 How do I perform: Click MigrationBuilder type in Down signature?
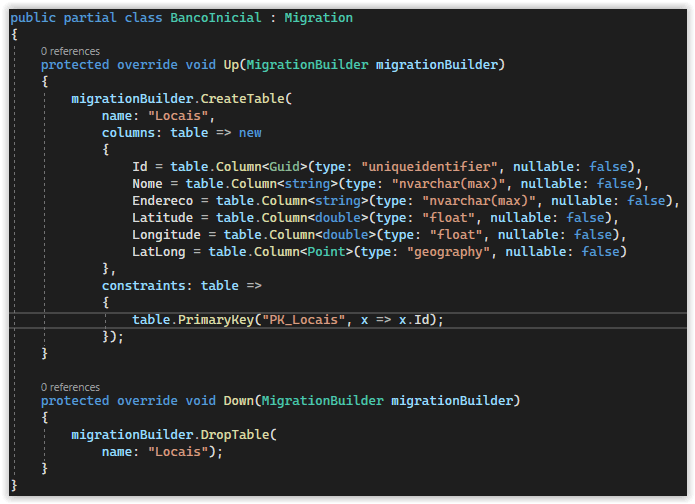pos(323,401)
